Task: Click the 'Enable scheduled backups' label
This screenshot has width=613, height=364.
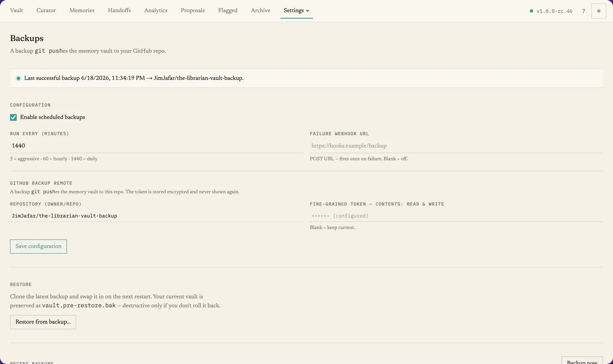Action: point(52,117)
